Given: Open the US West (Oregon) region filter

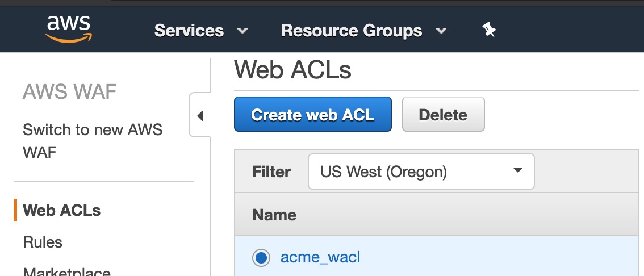Looking at the screenshot, I should coord(421,172).
